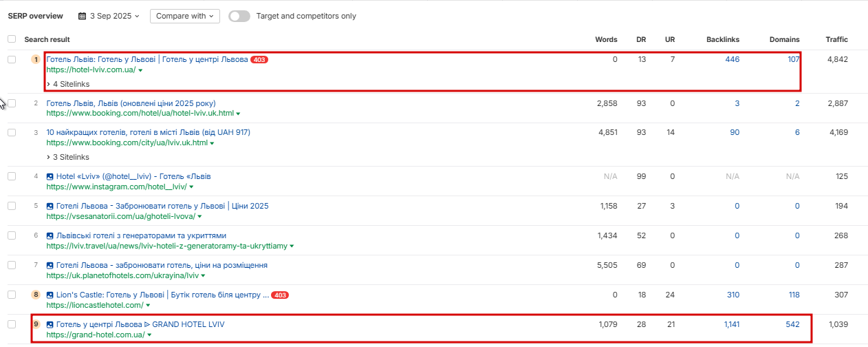The height and width of the screenshot is (347, 868).
Task: Click position badge 9 of Grand Hotel row
Action: [x=36, y=324]
